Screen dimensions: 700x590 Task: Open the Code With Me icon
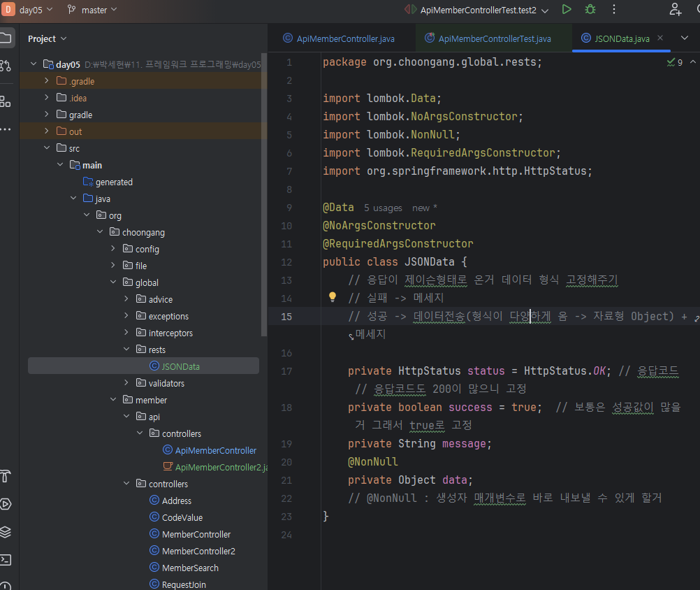[675, 10]
